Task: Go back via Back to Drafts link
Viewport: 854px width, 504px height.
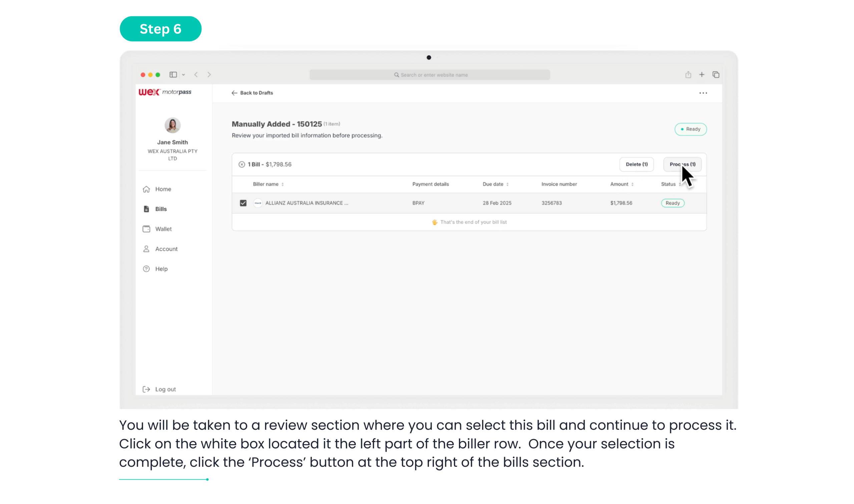Action: pyautogui.click(x=253, y=93)
